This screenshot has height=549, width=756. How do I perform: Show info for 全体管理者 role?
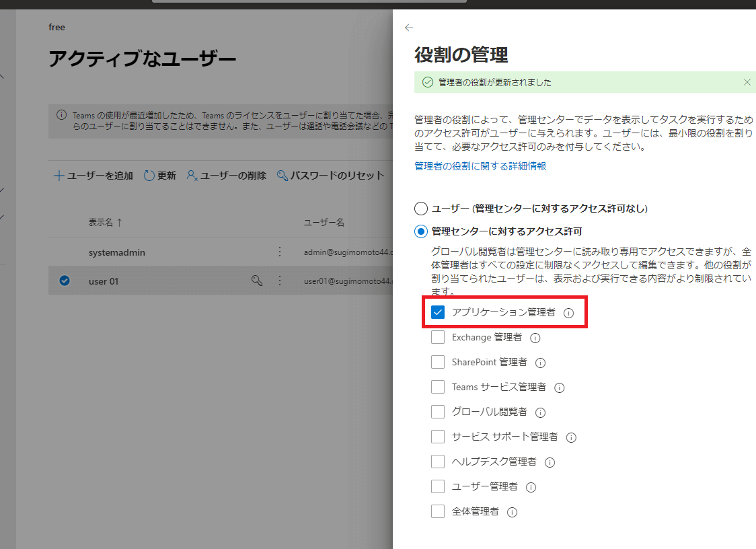pos(512,513)
